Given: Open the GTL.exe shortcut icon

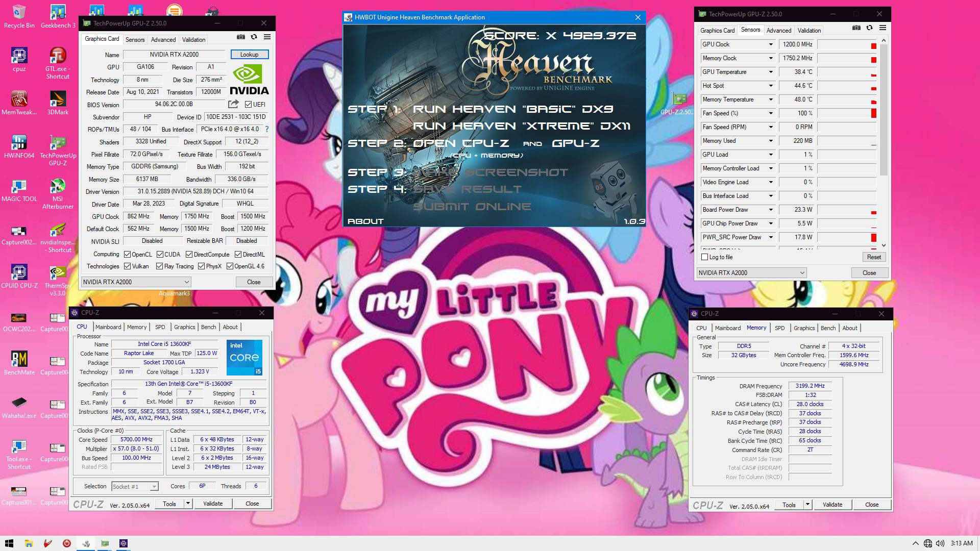Looking at the screenshot, I should pyautogui.click(x=58, y=63).
